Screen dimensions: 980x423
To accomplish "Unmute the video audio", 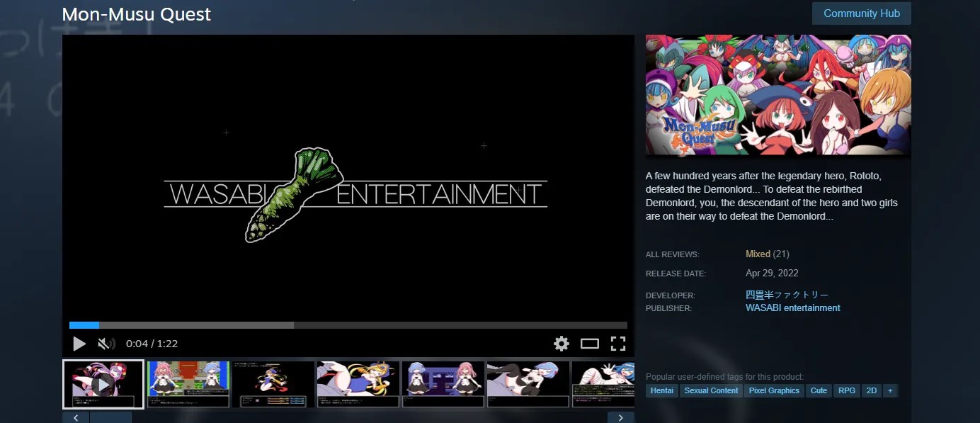I will tap(106, 344).
